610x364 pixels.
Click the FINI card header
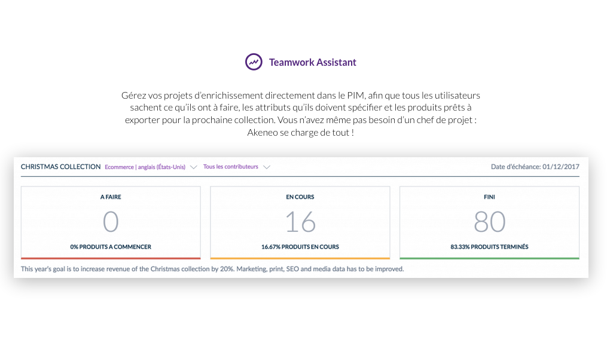click(x=489, y=197)
